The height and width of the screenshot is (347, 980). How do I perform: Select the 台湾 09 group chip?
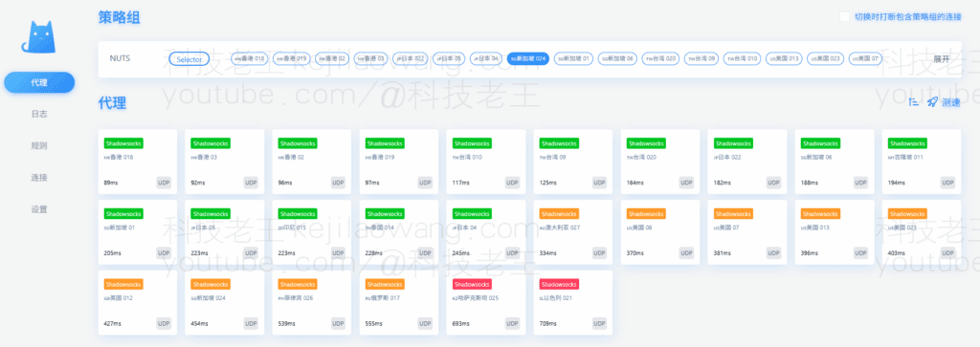point(702,58)
